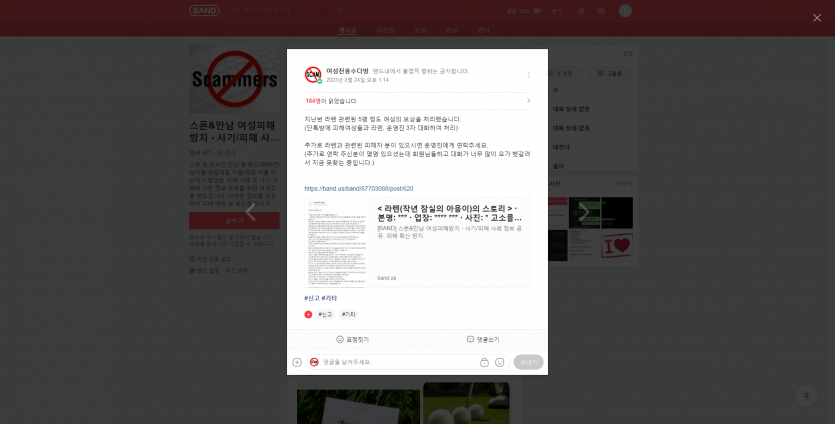835x424 pixels.
Task: Close the post popup with X
Action: [816, 17]
